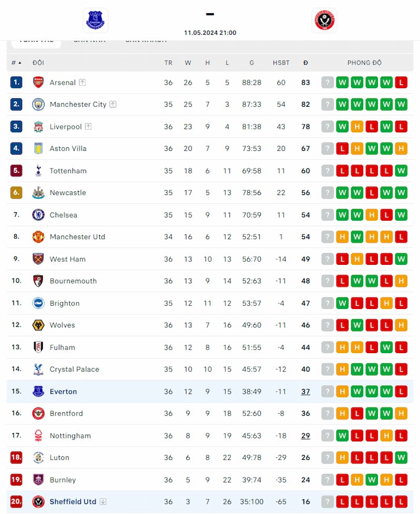Sort the table by the HSBT column
This screenshot has height=514, width=420.
[281, 63]
